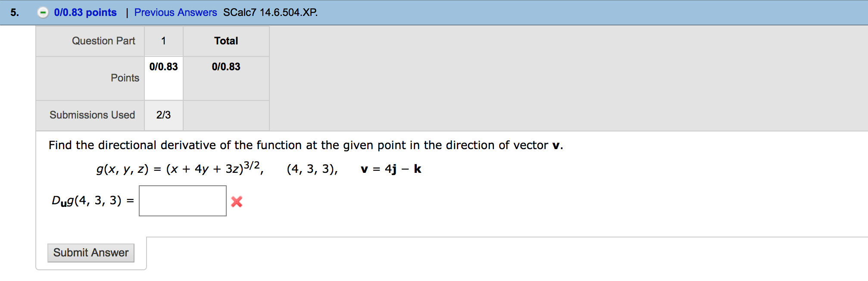The image size is (868, 281).
Task: Click the 0/0.83 Total score cell
Action: tap(225, 67)
